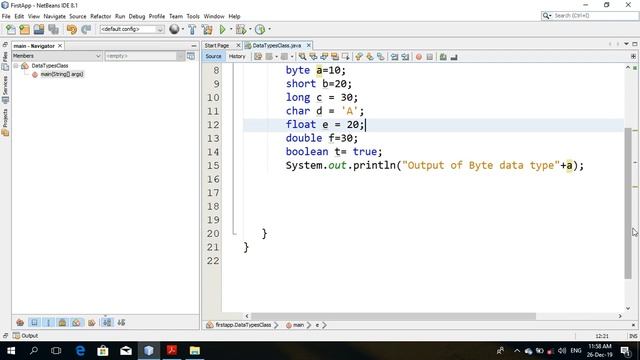The height and width of the screenshot is (360, 640).
Task: Toggle Show Fields filter in Navigator
Action: pos(34,322)
